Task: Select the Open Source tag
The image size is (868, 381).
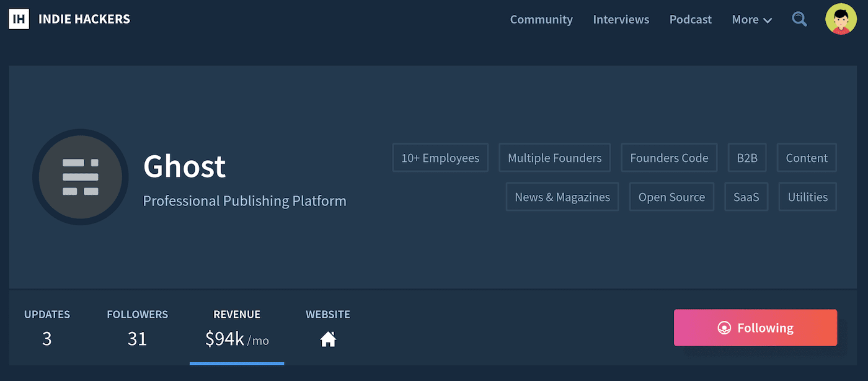Action: click(671, 197)
